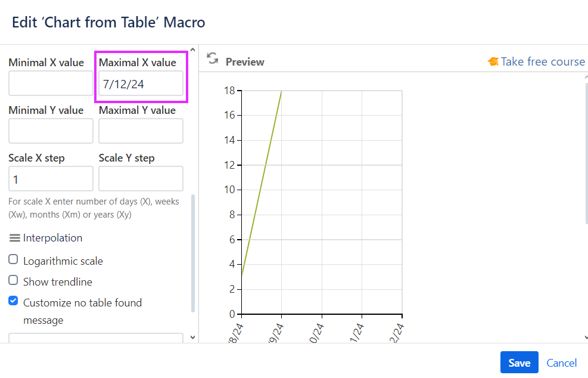
Task: Click the graduation cap course icon
Action: click(493, 61)
